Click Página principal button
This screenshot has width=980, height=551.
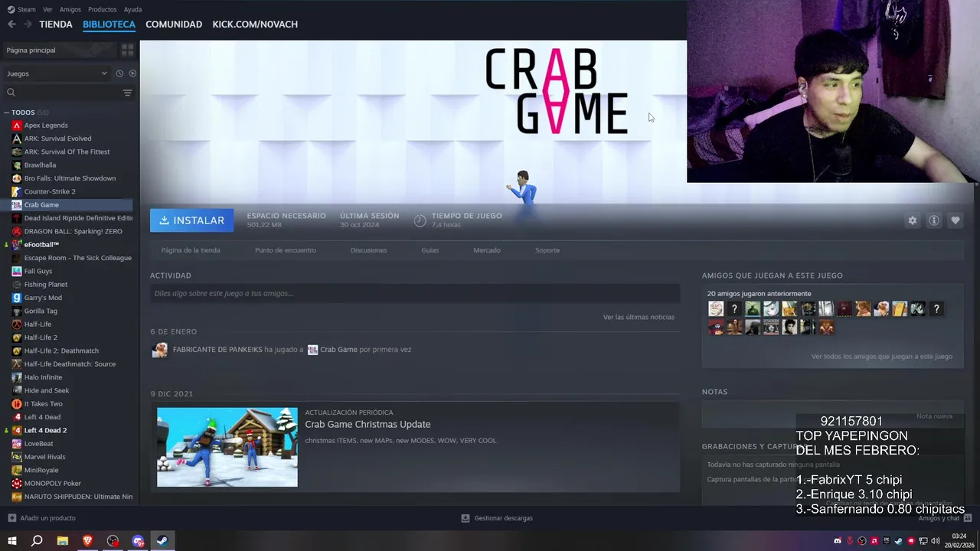tap(60, 50)
